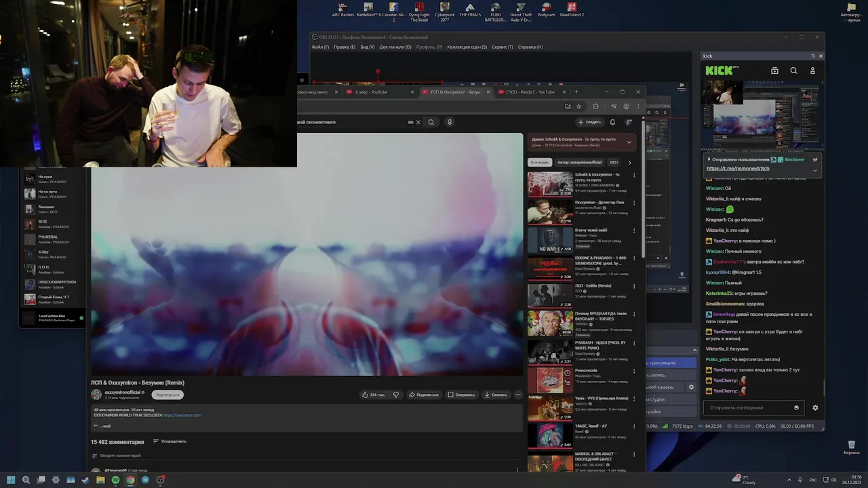Open the Cyberpunk 2077 desktop shortcut
Viewport: 868px width, 488px height.
click(445, 13)
